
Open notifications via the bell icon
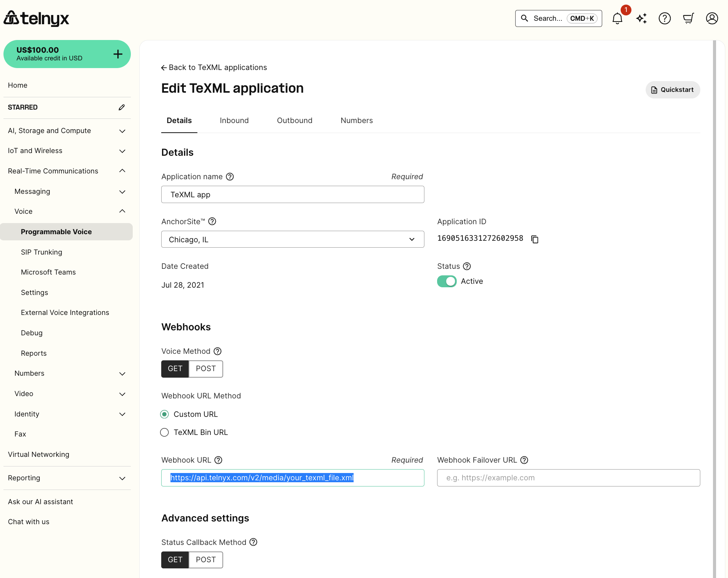(x=617, y=18)
